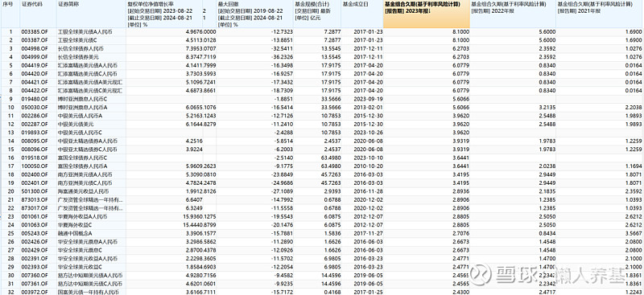Select inception date 2013-02-01
Screen dimensions: 644x295
point(368,107)
